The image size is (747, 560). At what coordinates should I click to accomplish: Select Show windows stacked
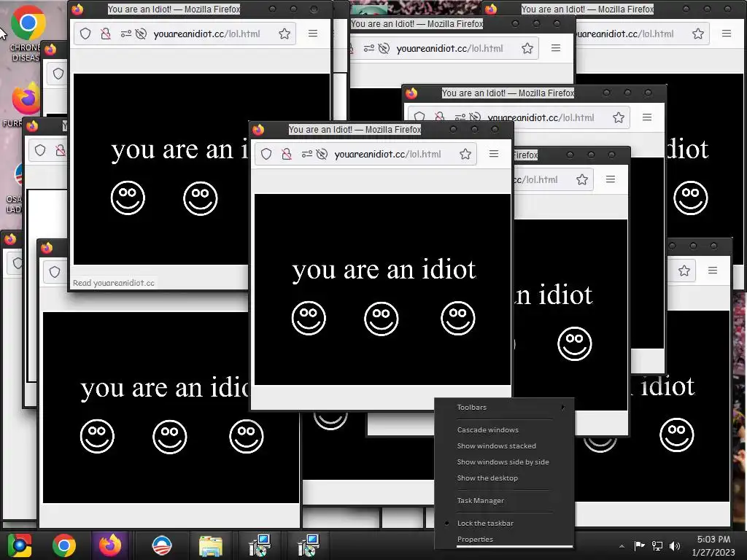(496, 446)
